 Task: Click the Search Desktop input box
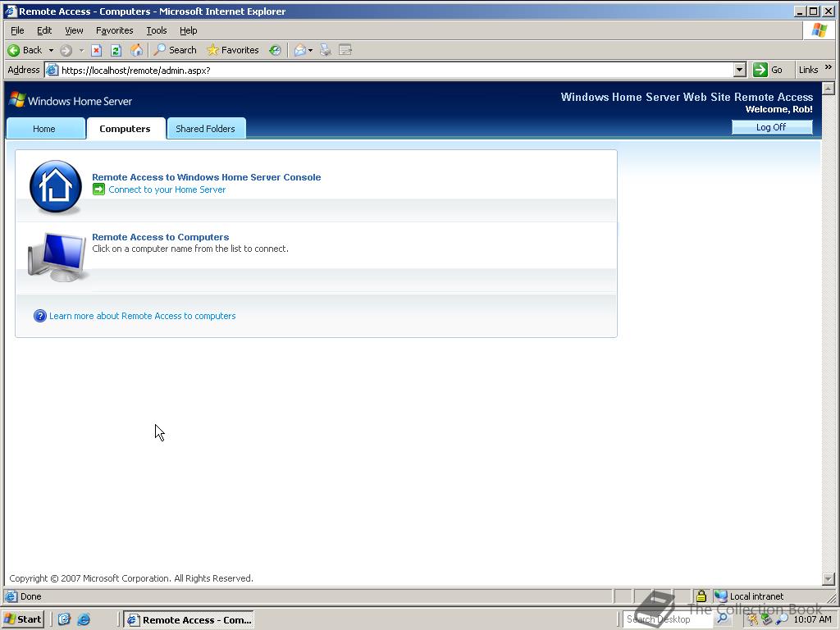667,619
